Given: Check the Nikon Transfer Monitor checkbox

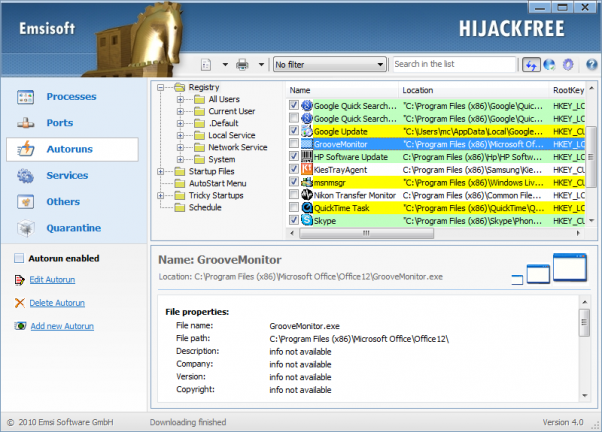Looking at the screenshot, I should (294, 194).
